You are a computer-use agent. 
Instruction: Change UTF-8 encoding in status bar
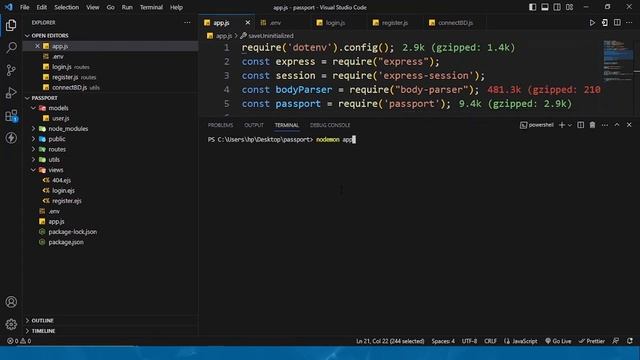[469, 341]
